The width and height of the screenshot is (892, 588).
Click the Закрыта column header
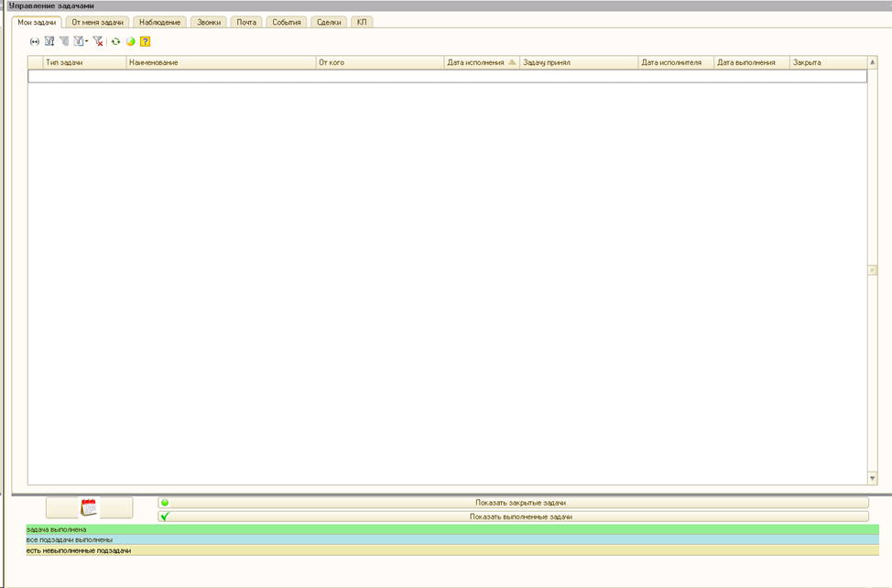(828, 62)
